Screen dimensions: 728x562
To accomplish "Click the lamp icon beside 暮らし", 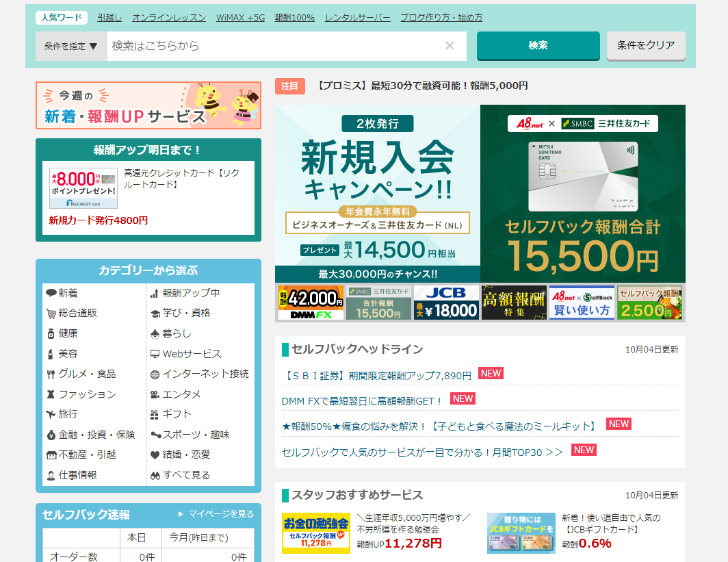I will [x=155, y=333].
